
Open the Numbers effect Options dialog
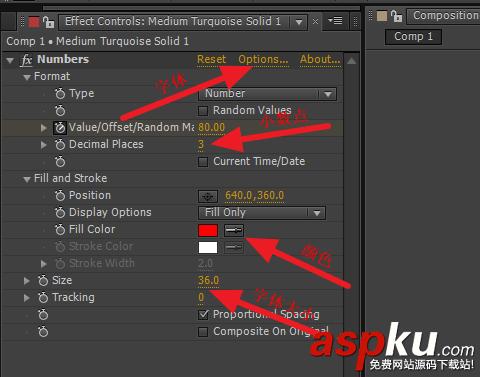click(263, 59)
